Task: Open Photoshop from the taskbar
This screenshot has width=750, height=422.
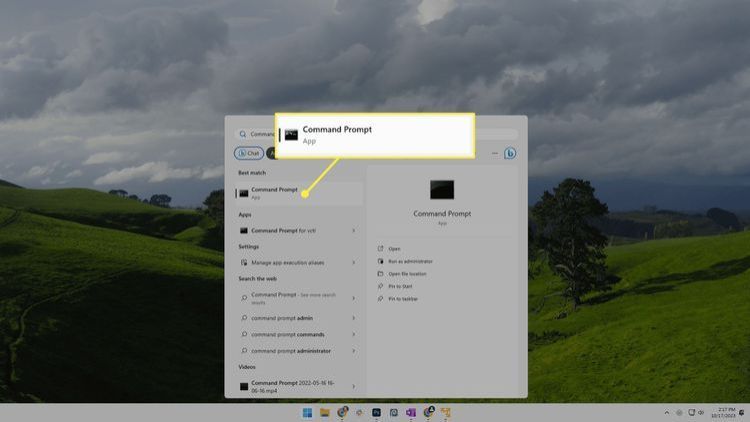Action: click(x=376, y=412)
